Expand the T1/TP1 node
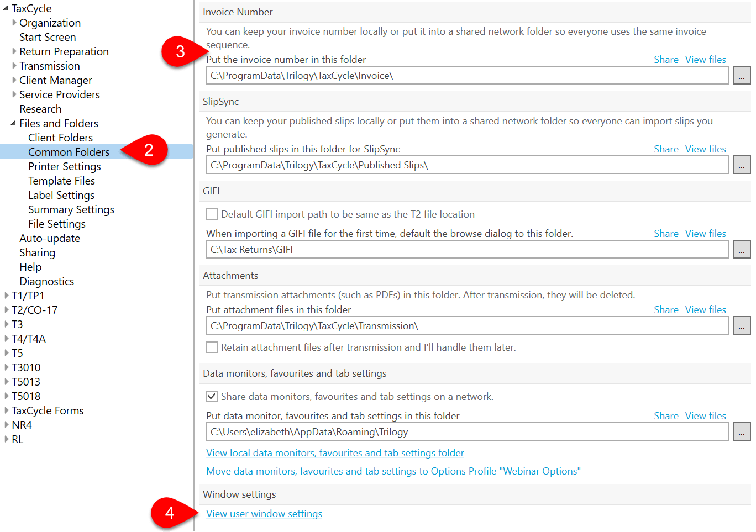The height and width of the screenshot is (532, 756). [x=6, y=296]
